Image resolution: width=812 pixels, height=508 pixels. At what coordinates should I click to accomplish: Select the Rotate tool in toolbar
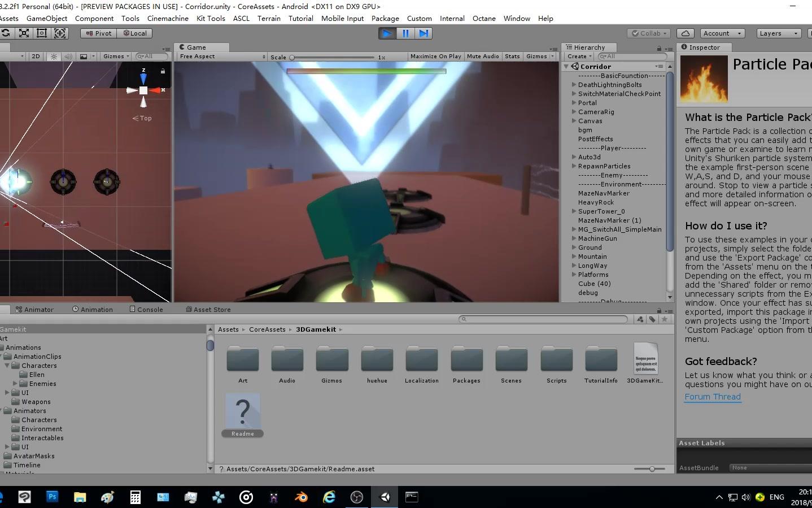(x=5, y=33)
